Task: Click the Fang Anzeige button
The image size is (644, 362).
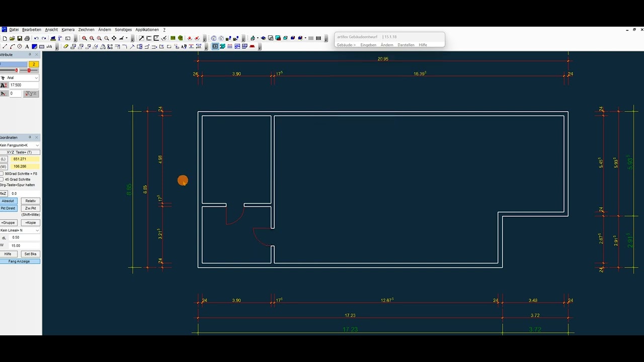Action: [x=19, y=261]
